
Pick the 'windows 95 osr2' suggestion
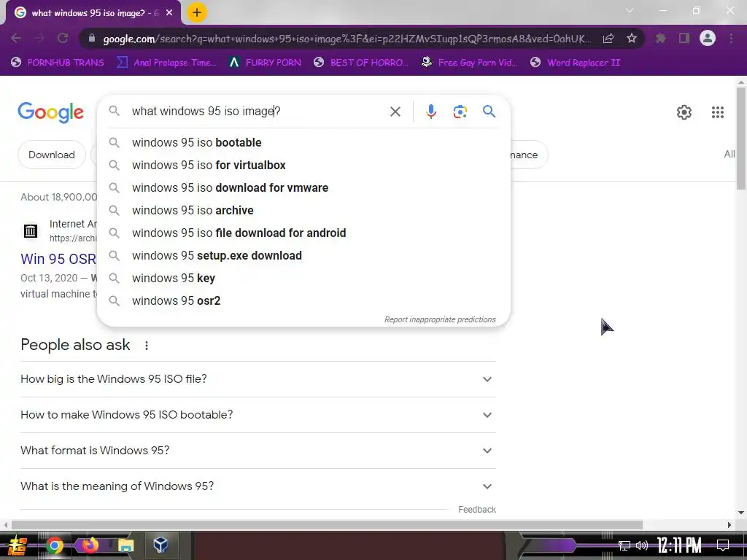coord(303,301)
